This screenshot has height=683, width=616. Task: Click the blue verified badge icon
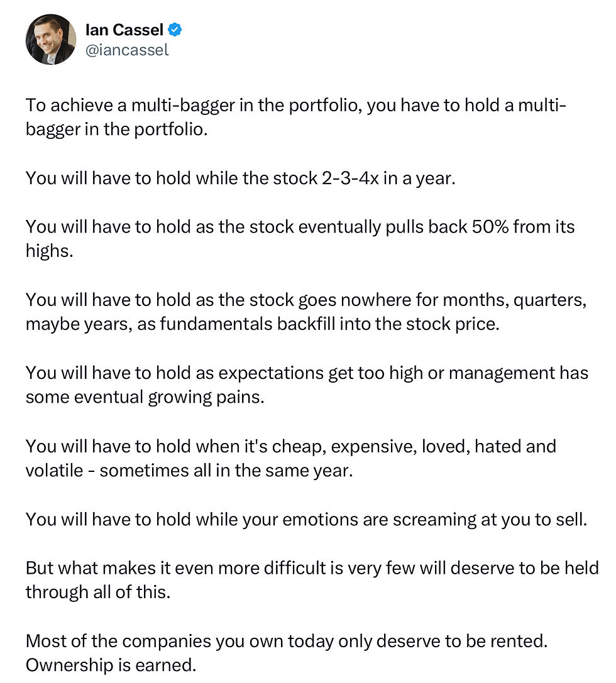coord(175,30)
